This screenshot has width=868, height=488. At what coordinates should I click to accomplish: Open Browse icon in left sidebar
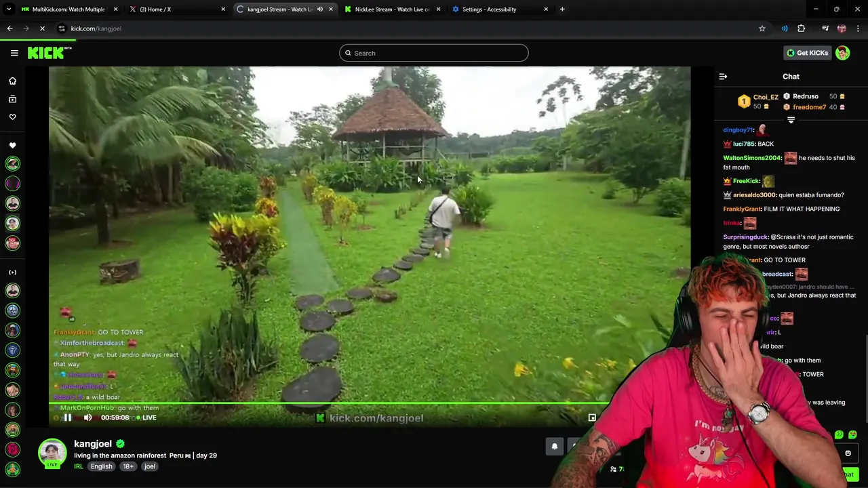(12, 99)
